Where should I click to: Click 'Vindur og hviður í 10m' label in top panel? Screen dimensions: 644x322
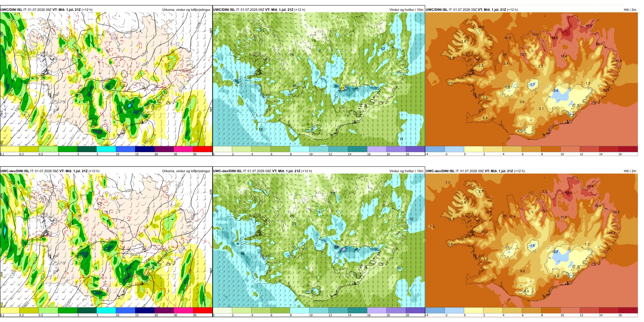pos(406,9)
